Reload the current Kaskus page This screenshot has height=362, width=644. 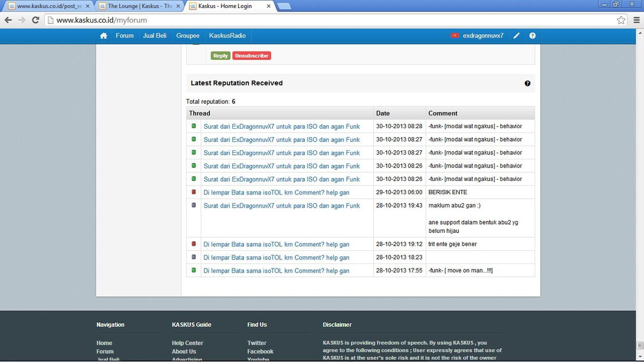point(35,20)
